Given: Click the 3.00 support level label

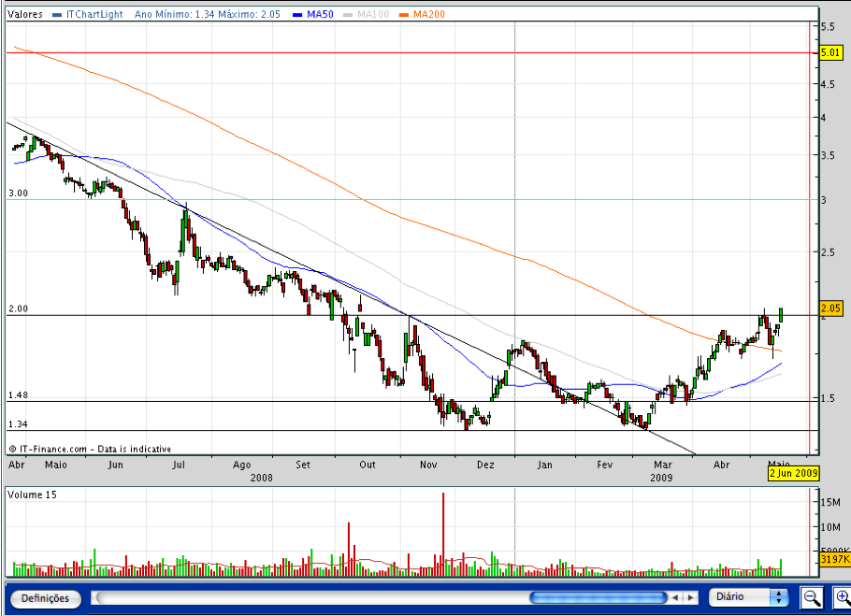Looking at the screenshot, I should pyautogui.click(x=18, y=193).
